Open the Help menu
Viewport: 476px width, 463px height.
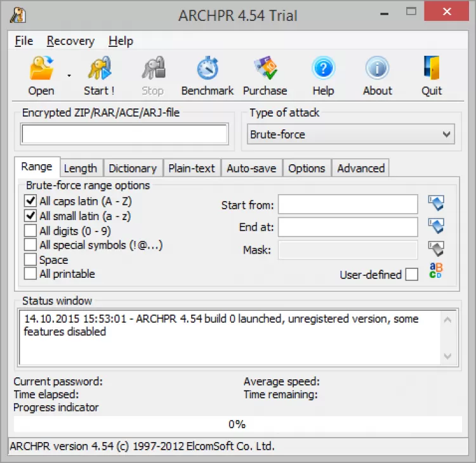121,41
